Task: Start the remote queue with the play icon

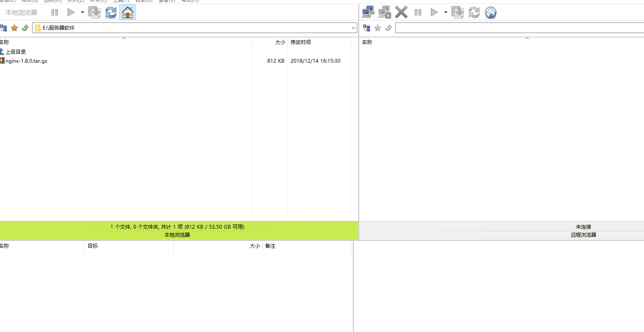Action: coord(434,12)
